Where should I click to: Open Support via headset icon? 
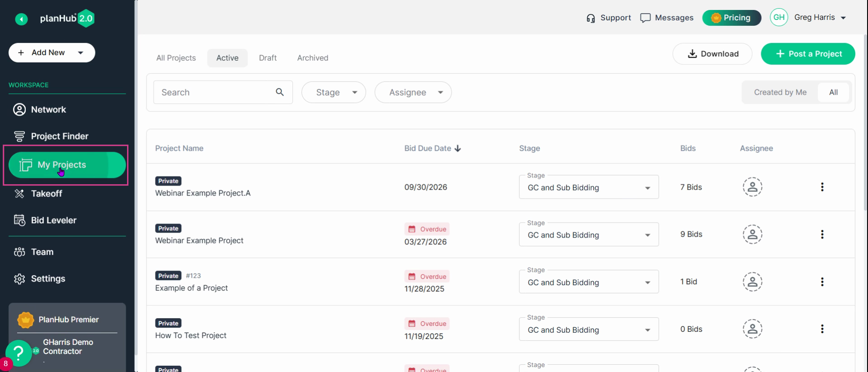pyautogui.click(x=591, y=18)
